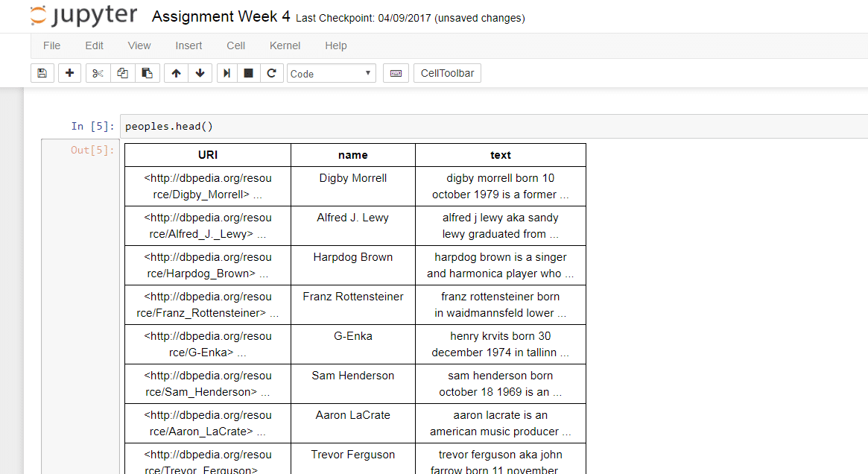The height and width of the screenshot is (474, 868).
Task: Open the Help menu
Action: (x=336, y=45)
